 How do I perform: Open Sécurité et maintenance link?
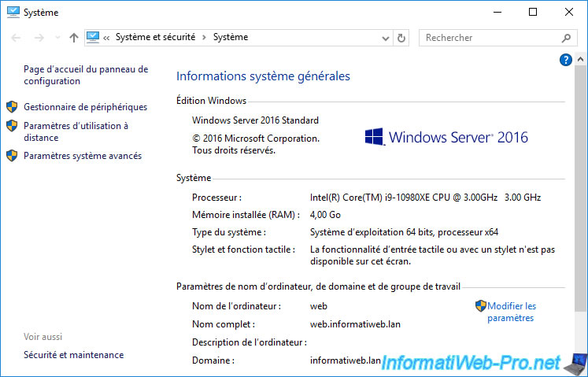click(73, 355)
